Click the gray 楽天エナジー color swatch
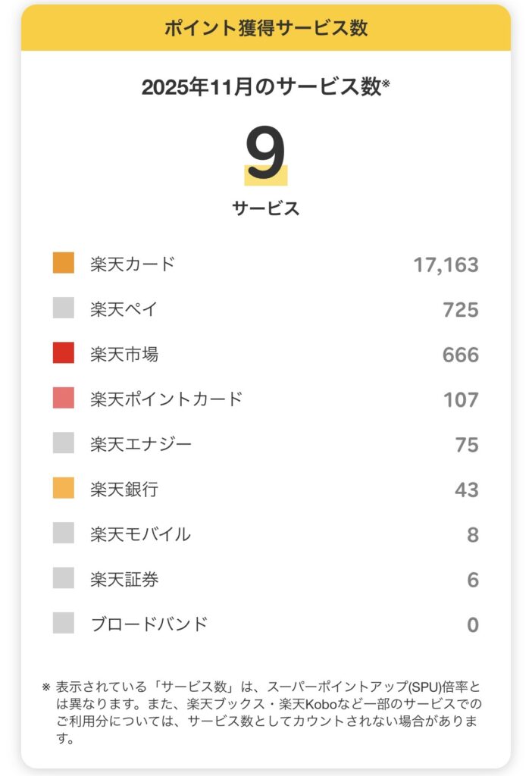Screen dimensions: 532x776 coord(64,443)
